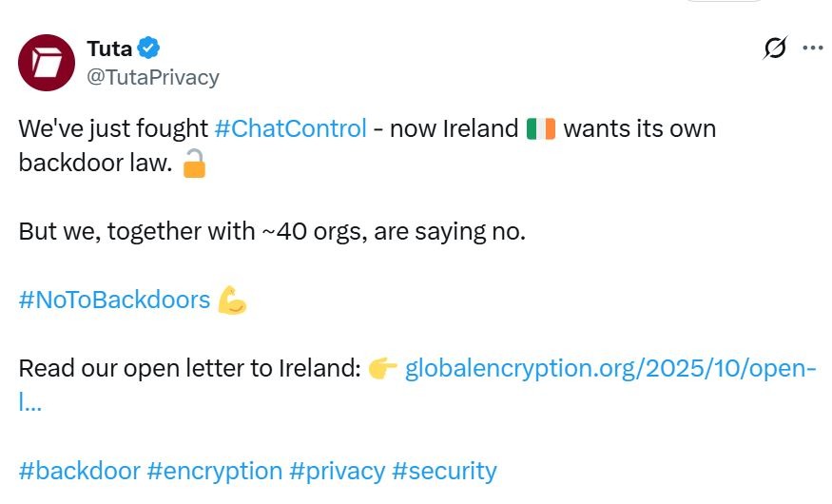Open Grok actions icon on the post
The height and width of the screenshot is (504, 832).
click(x=775, y=48)
